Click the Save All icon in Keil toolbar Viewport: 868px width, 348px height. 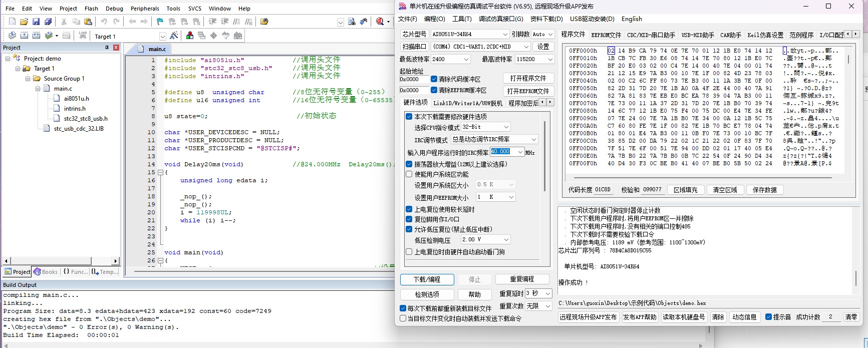(x=48, y=22)
